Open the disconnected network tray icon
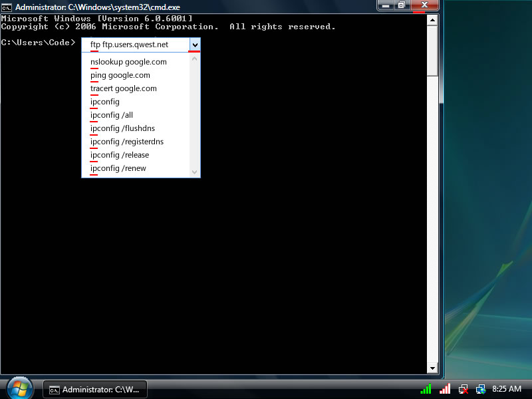 coord(464,389)
